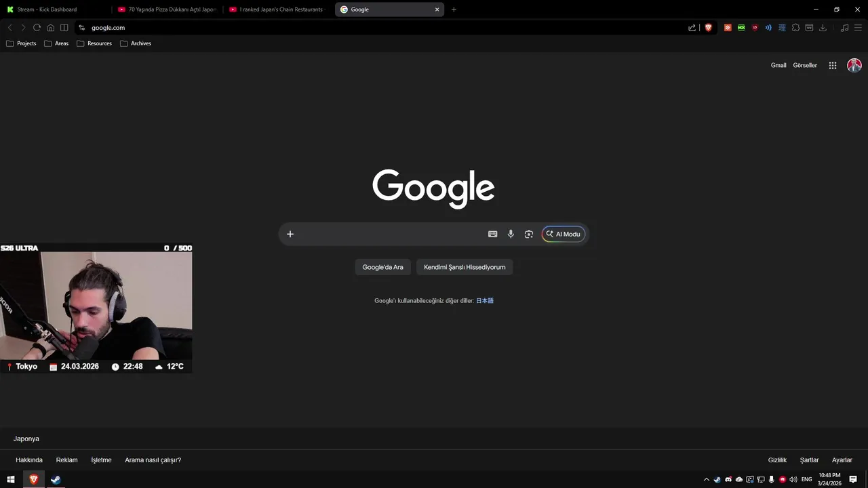Open the on-screen keyboard input tool
The image size is (868, 488).
pos(493,234)
